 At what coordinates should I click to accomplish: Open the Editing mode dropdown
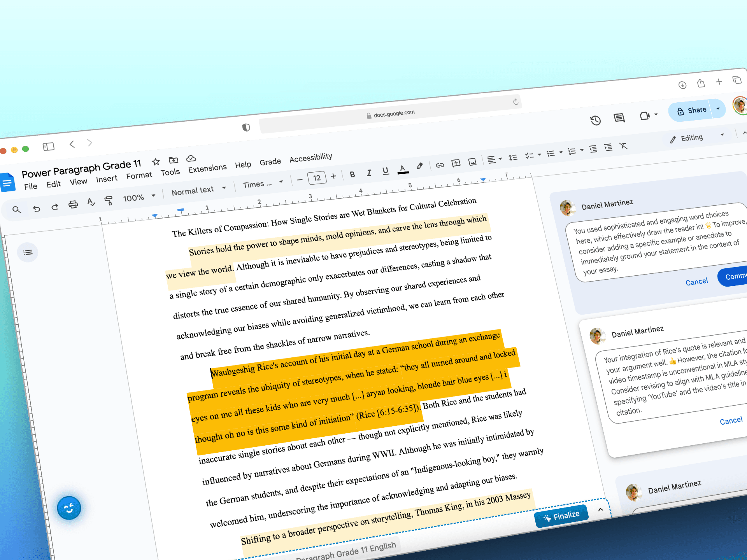tap(697, 137)
